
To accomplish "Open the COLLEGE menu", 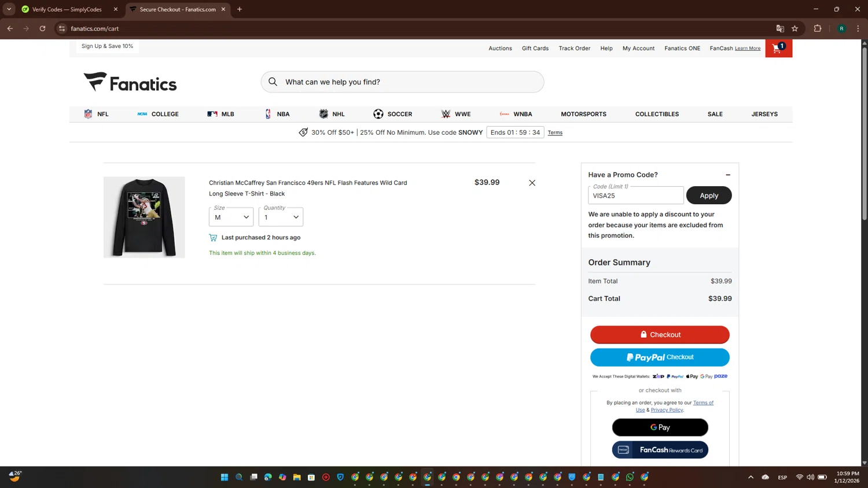I will 158,114.
